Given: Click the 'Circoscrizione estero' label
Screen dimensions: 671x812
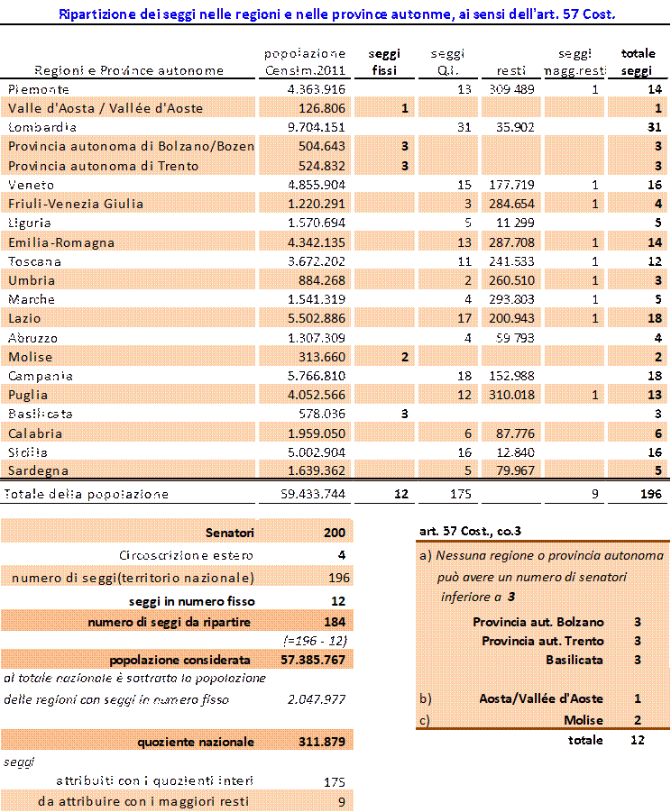Looking at the screenshot, I should point(186,556).
